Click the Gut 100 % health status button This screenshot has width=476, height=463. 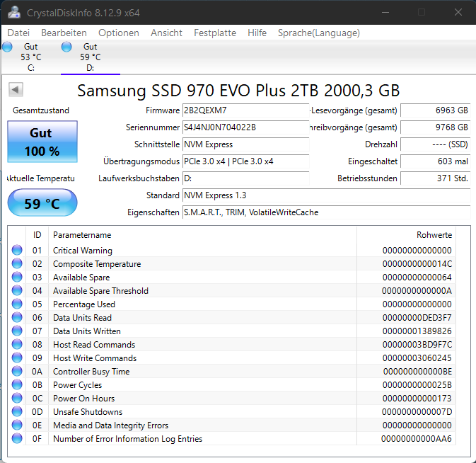(x=42, y=142)
